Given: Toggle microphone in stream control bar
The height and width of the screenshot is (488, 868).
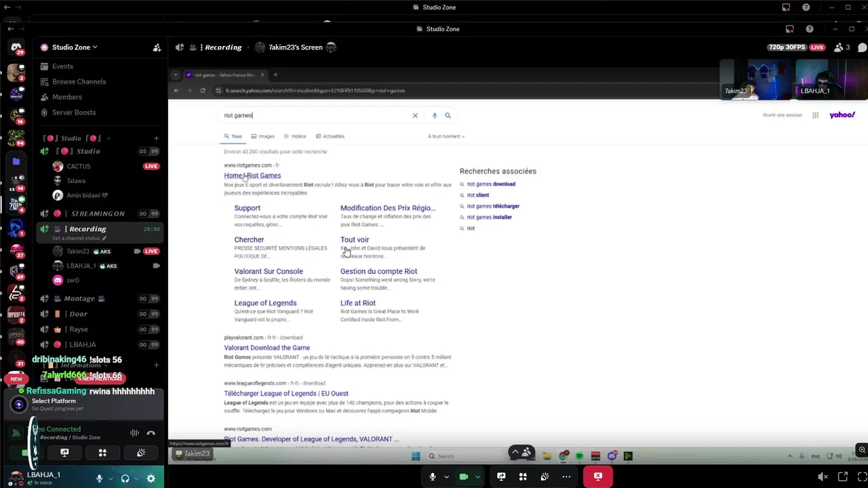Looking at the screenshot, I should 433,476.
